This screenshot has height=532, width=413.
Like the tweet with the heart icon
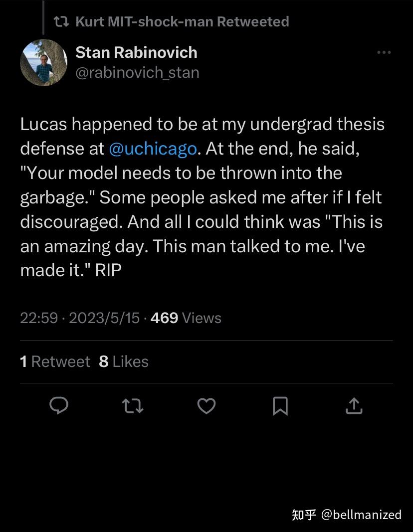tap(206, 406)
